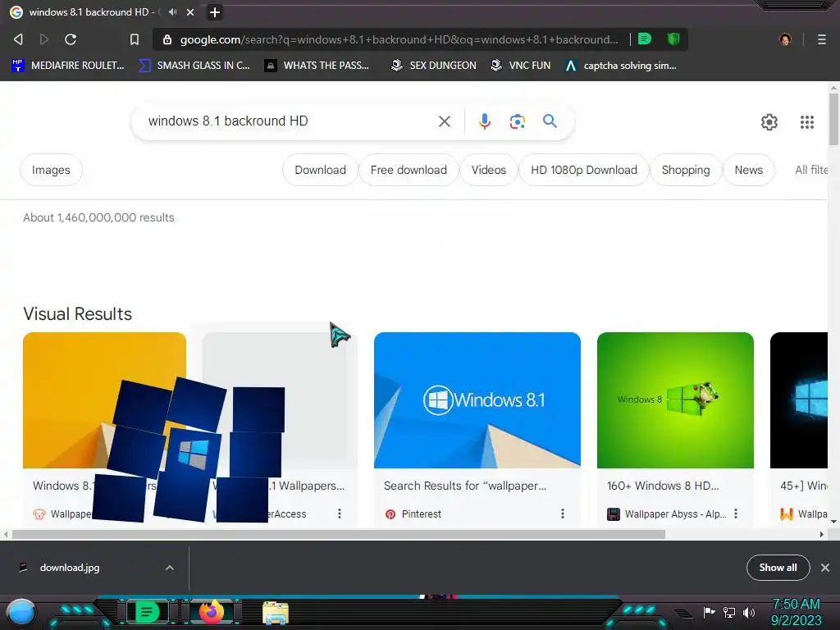
Task: Open the Windows 8.1 blue wallpaper thumbnail
Action: (x=477, y=400)
